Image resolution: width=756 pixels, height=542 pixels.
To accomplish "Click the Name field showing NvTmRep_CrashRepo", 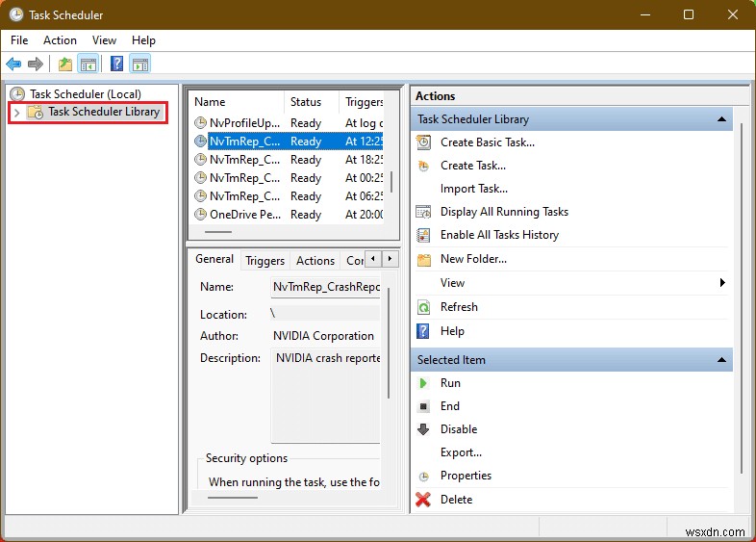I will pyautogui.click(x=326, y=287).
